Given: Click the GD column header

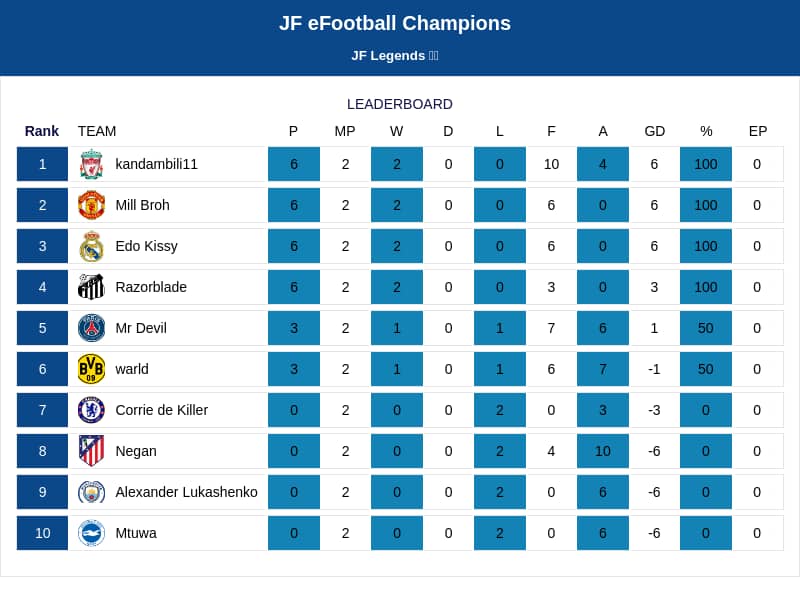Looking at the screenshot, I should [655, 131].
